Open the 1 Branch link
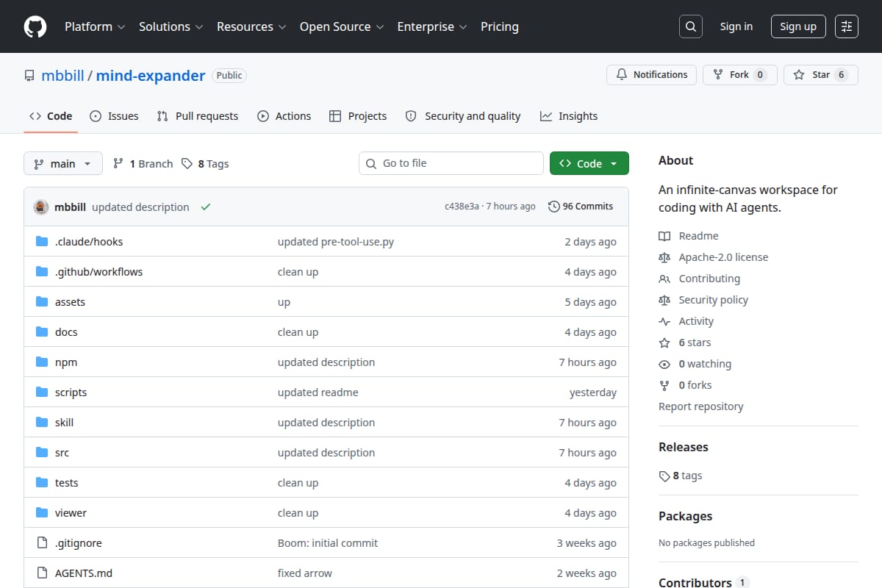 click(143, 164)
